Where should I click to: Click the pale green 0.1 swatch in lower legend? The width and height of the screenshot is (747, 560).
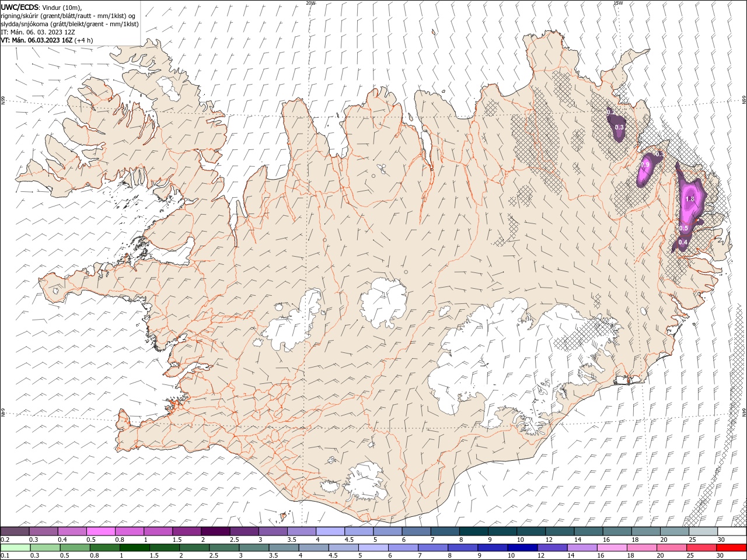pyautogui.click(x=15, y=547)
